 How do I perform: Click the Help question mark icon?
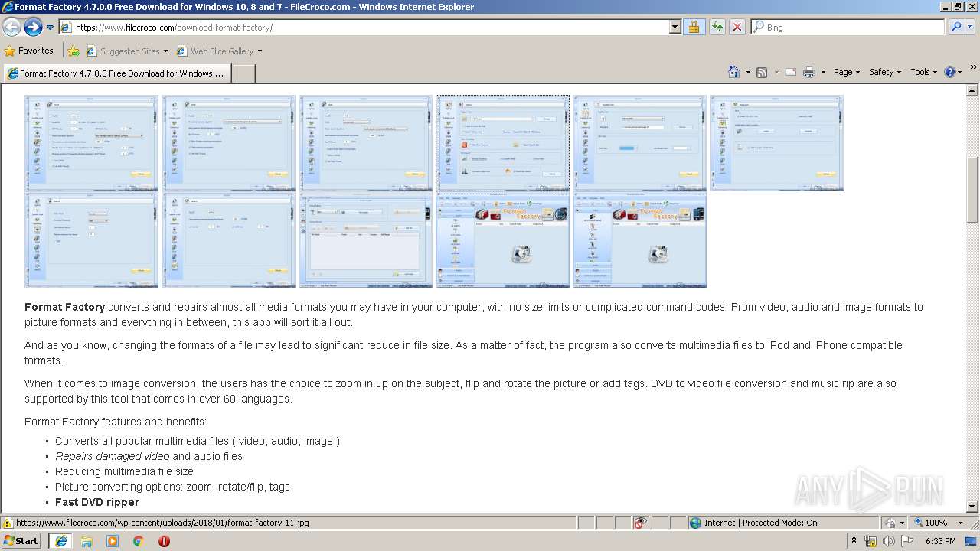click(x=950, y=72)
